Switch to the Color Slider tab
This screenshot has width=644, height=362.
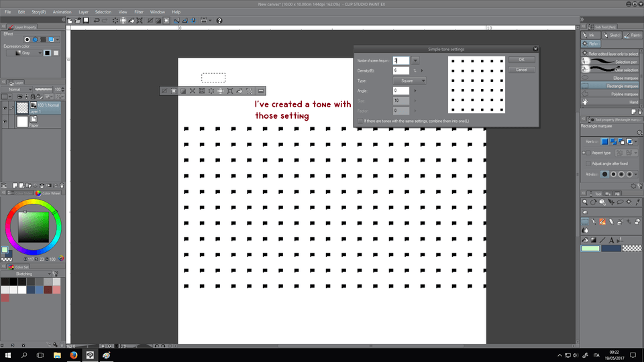point(21,193)
